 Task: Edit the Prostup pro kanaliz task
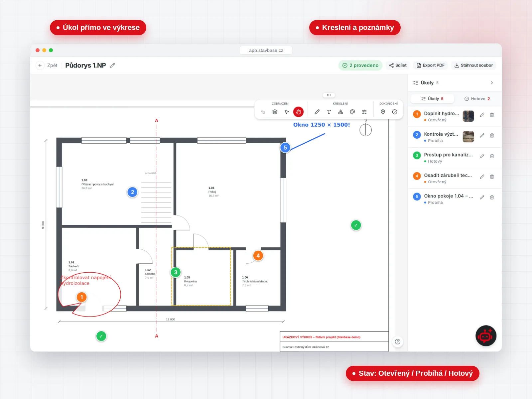(482, 156)
